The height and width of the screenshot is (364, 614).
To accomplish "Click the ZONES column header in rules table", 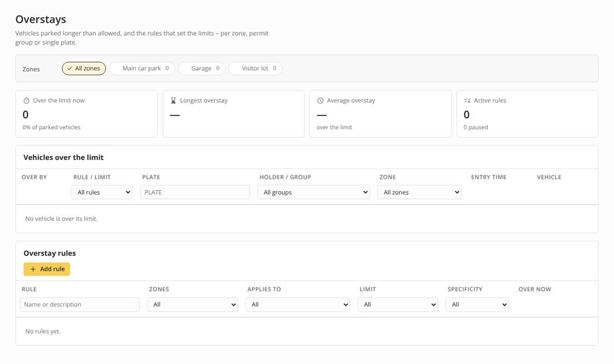I will (159, 289).
